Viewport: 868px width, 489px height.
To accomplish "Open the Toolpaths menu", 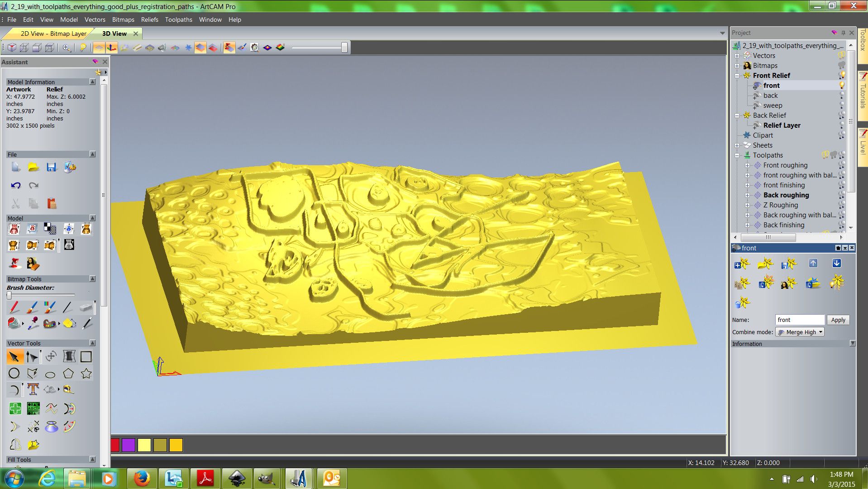I will click(178, 19).
